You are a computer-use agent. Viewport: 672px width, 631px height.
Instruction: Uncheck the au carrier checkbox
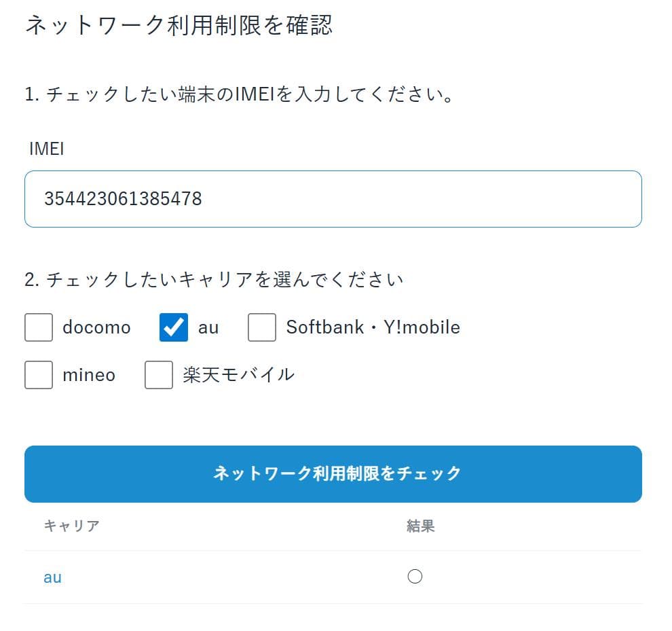pos(173,327)
